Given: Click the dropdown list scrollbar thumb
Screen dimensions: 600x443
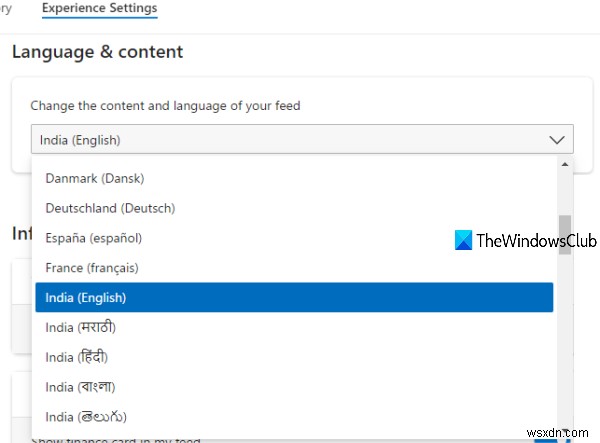Looking at the screenshot, I should pyautogui.click(x=565, y=234).
